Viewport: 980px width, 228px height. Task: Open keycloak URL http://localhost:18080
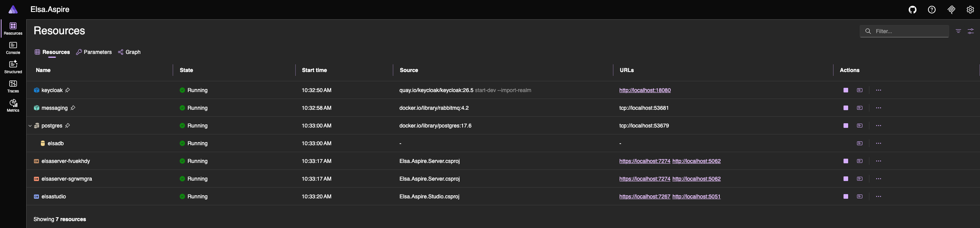tap(645, 90)
